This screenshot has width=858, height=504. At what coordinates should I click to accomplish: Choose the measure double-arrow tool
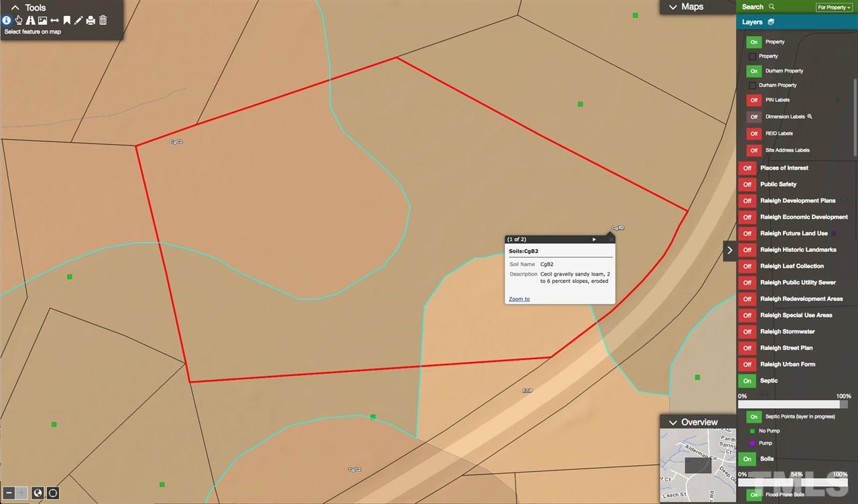pos(55,21)
